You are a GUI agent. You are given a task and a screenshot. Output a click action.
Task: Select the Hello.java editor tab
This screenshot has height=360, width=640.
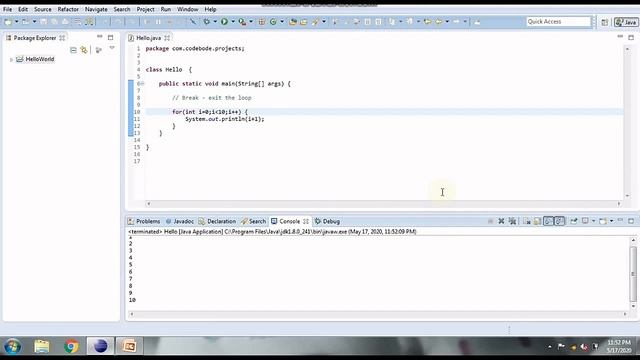pyautogui.click(x=148, y=38)
